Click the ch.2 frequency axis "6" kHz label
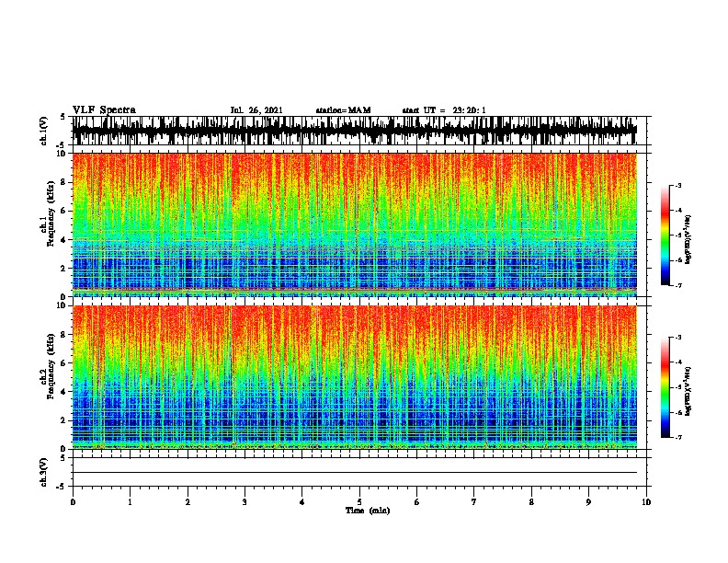Viewport: 728px width, 563px height. coord(63,363)
